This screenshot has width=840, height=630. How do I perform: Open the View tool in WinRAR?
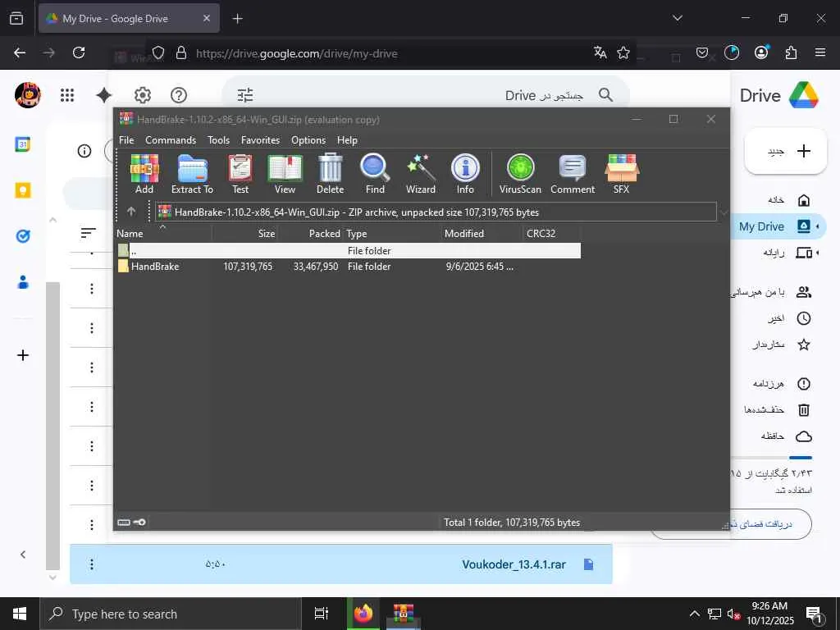pyautogui.click(x=285, y=174)
